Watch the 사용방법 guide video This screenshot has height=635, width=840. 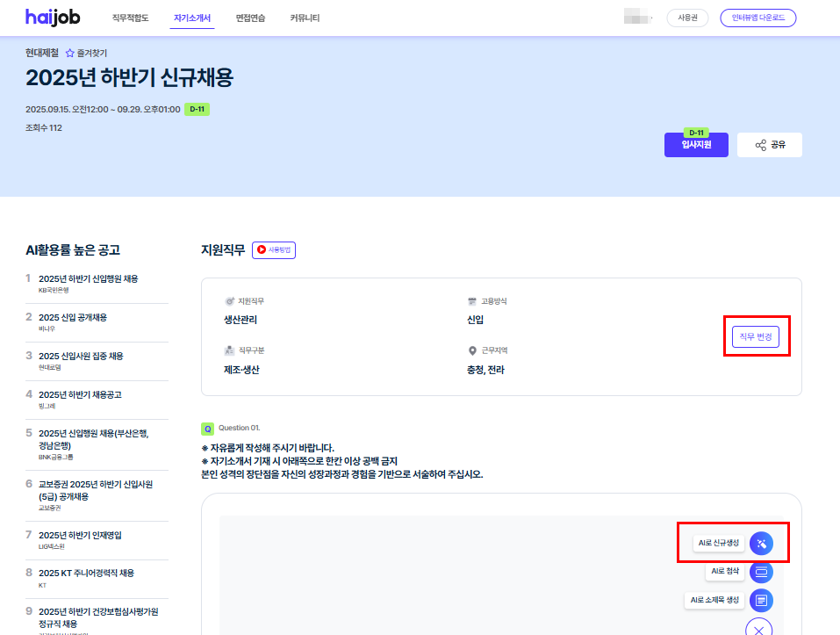[x=274, y=249]
